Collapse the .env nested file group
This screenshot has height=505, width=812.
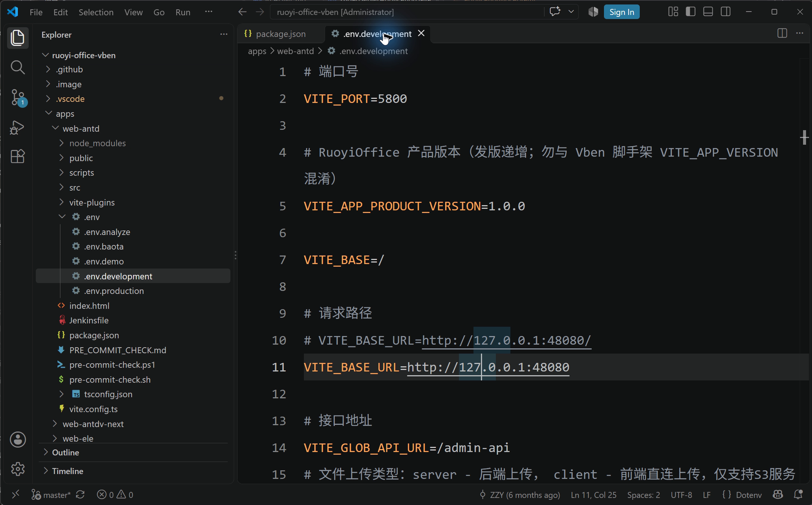[62, 217]
